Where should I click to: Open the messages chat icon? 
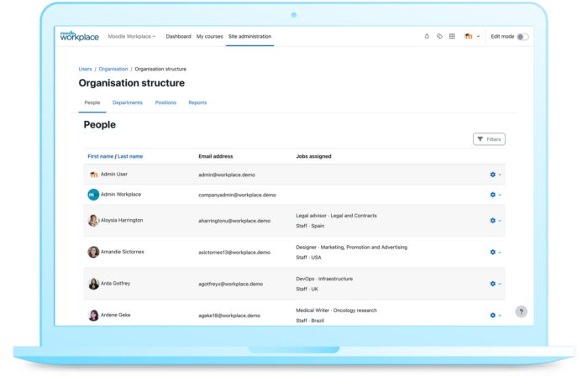pos(439,37)
